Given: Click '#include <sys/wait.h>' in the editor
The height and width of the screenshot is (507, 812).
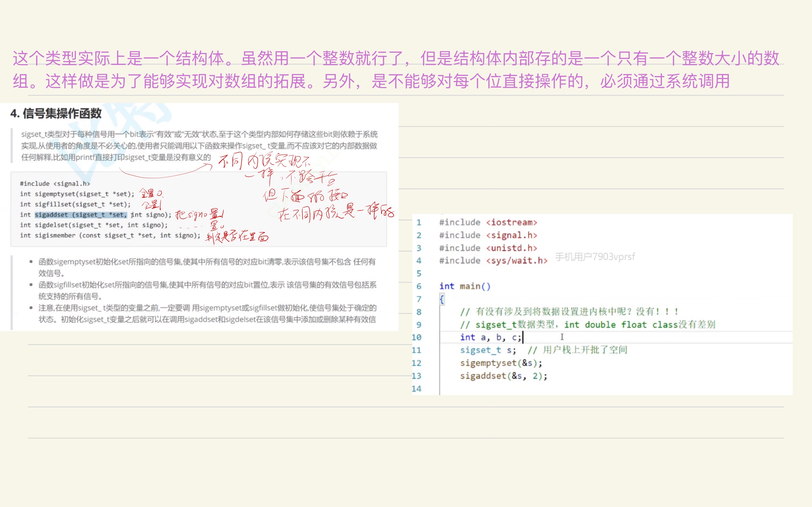Looking at the screenshot, I should (493, 261).
